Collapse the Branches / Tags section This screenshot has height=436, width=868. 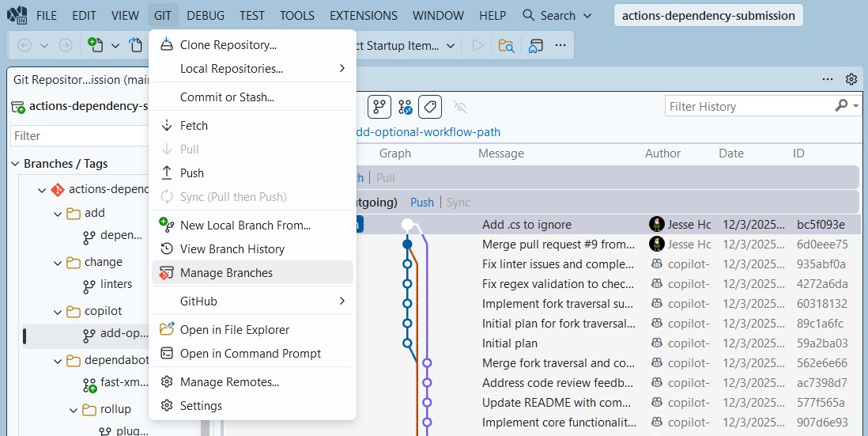(x=15, y=164)
